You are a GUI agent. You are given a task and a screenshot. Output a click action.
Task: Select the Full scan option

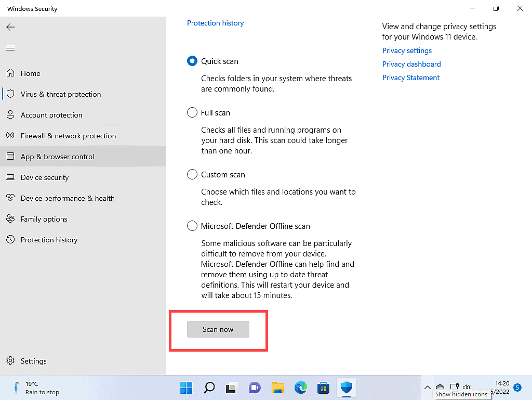[192, 112]
